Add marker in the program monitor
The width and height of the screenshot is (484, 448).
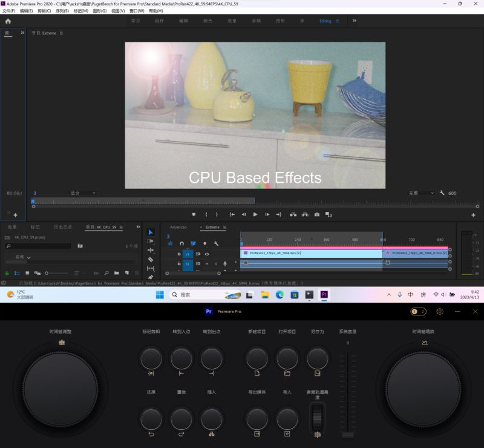(194, 214)
